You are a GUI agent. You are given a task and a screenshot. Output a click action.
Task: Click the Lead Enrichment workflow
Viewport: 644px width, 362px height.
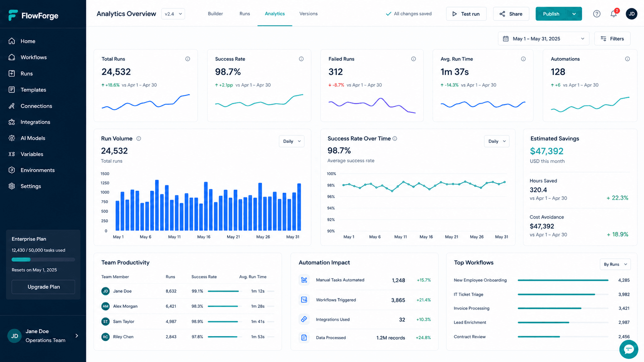tap(470, 322)
